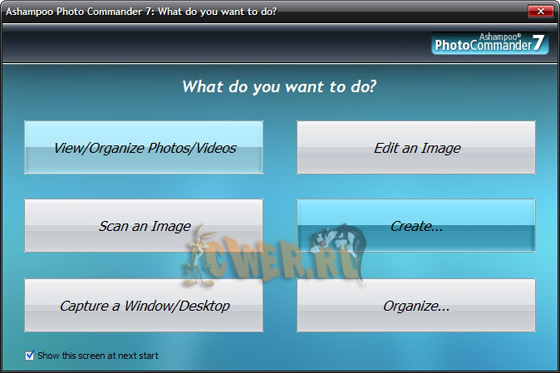Click the dark header banner beside the logo

click(214, 43)
